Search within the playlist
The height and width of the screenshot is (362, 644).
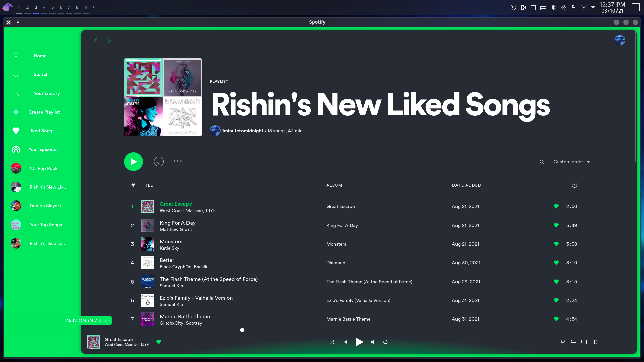[542, 162]
